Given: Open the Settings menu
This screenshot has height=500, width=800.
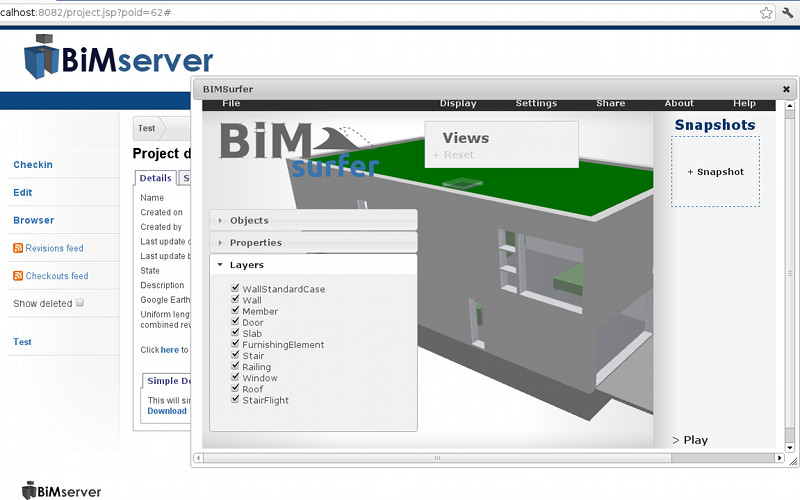Looking at the screenshot, I should click(536, 103).
